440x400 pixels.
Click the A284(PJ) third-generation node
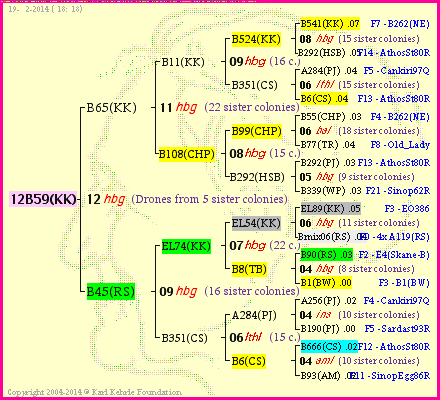pyautogui.click(x=254, y=315)
